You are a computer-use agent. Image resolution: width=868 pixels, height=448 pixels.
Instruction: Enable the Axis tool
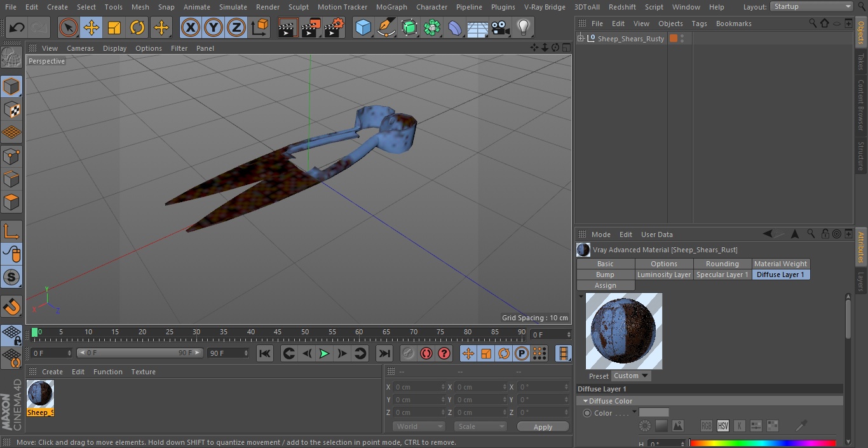click(11, 231)
